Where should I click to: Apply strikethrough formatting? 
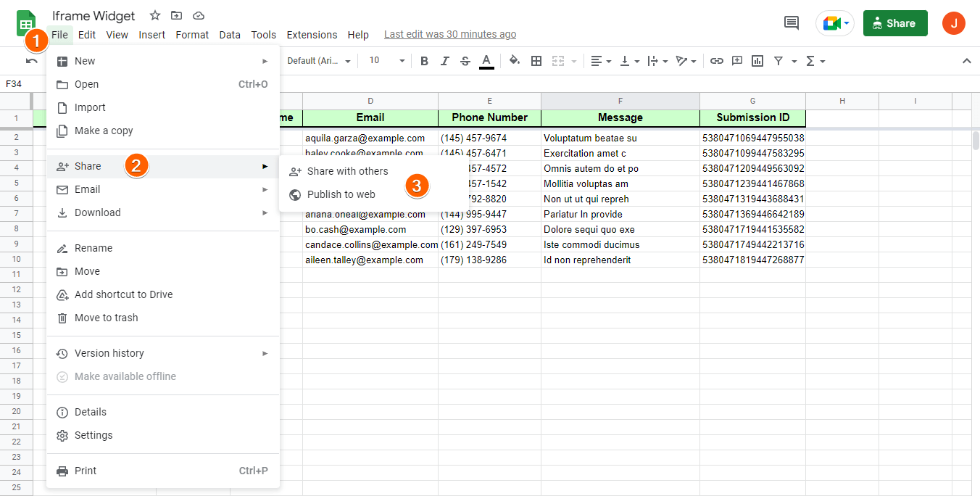465,61
